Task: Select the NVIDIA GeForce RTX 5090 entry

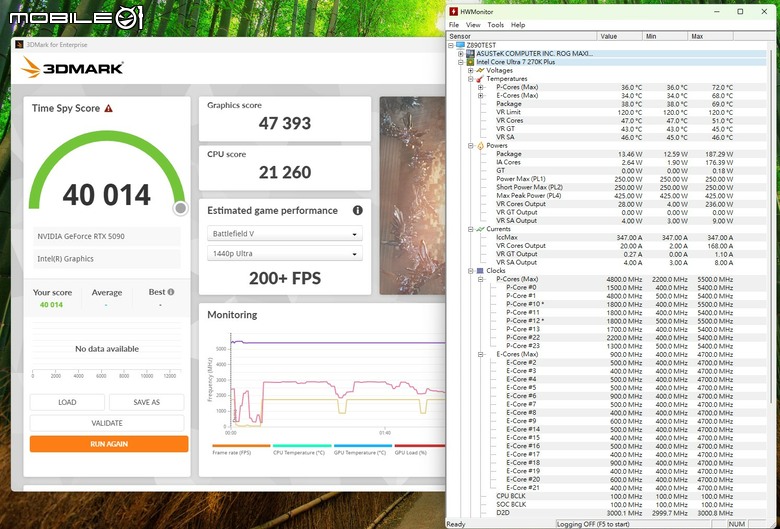Action: point(107,236)
